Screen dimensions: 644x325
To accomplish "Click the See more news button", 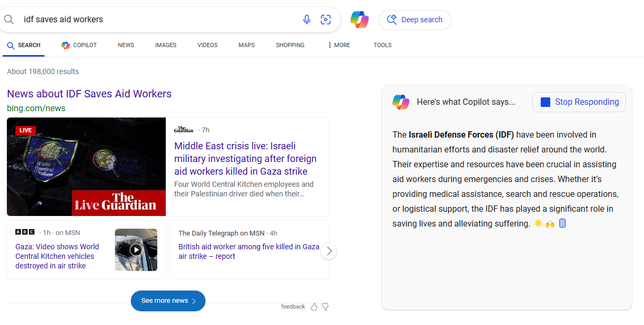I will (x=168, y=301).
